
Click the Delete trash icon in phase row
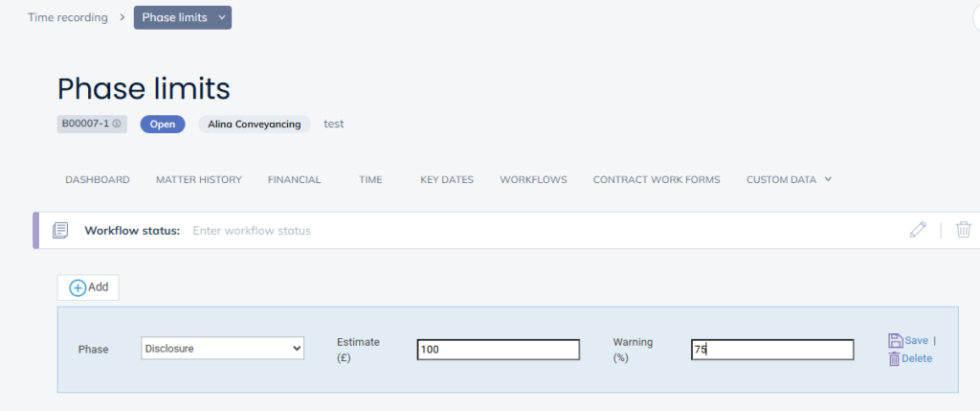point(894,358)
